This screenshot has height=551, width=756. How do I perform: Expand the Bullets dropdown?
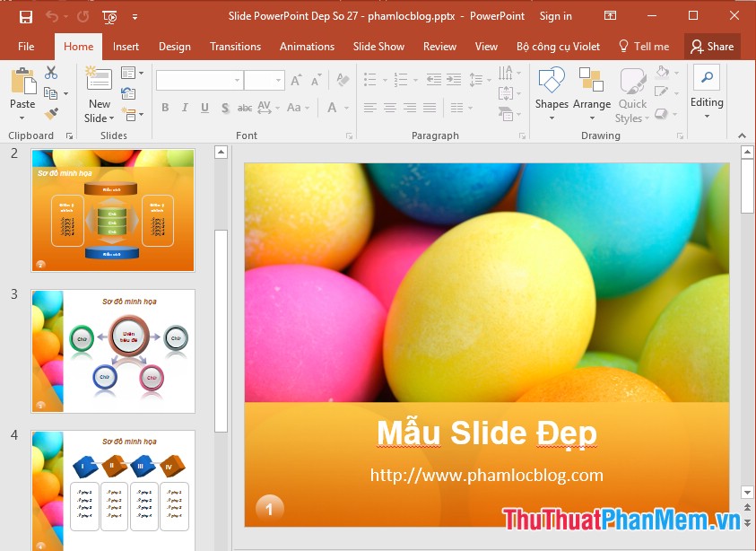384,80
